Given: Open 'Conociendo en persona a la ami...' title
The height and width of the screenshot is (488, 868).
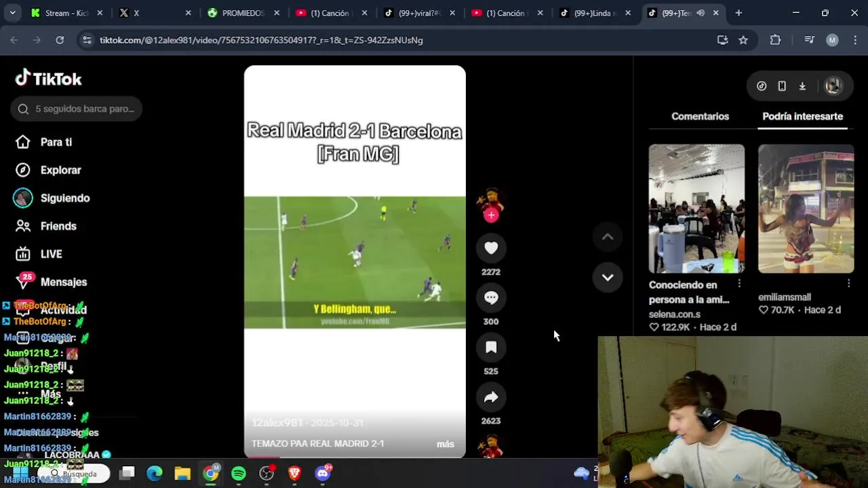Looking at the screenshot, I should (x=689, y=292).
